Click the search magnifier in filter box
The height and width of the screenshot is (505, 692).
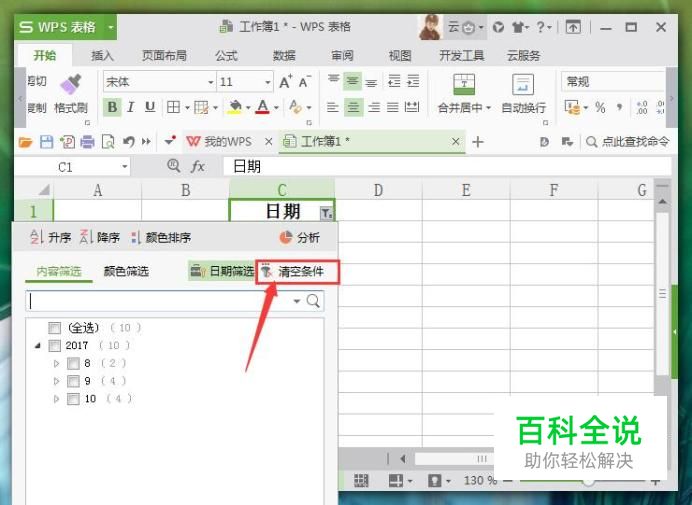click(313, 301)
